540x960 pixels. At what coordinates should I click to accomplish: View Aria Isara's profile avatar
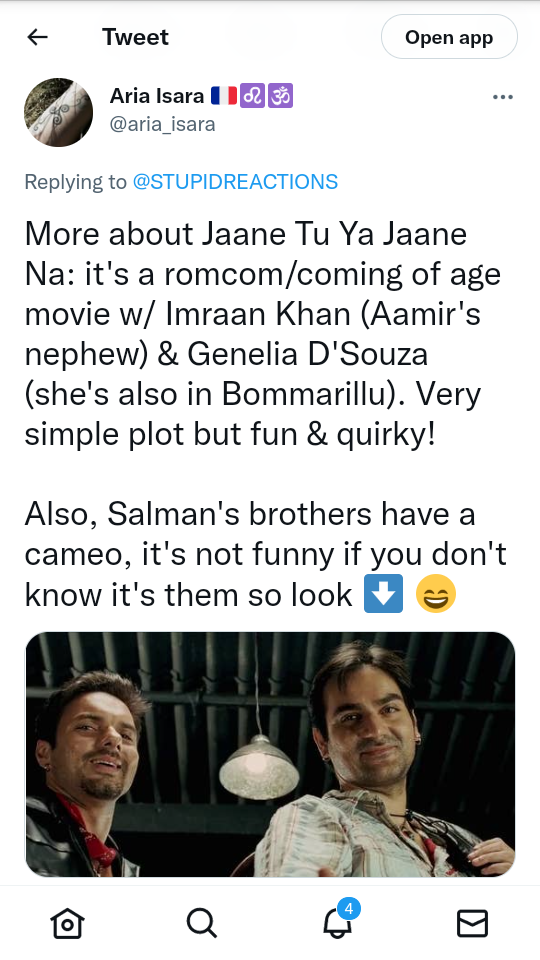point(58,113)
